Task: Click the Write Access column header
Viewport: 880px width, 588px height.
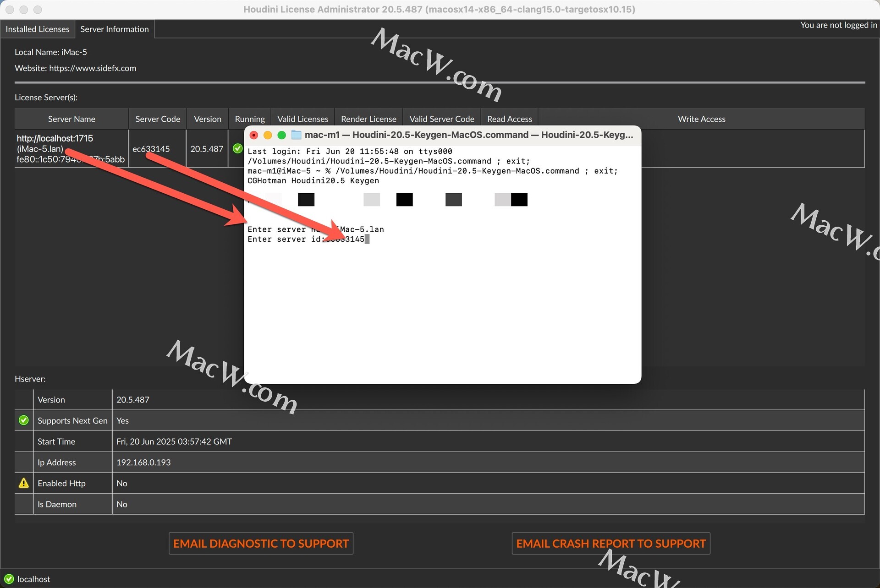Action: click(701, 119)
